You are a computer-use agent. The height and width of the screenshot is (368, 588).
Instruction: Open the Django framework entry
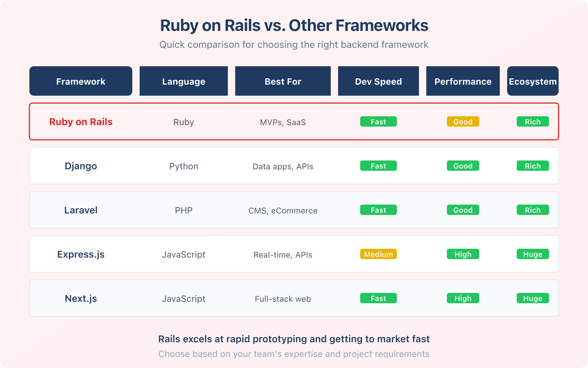coord(80,166)
